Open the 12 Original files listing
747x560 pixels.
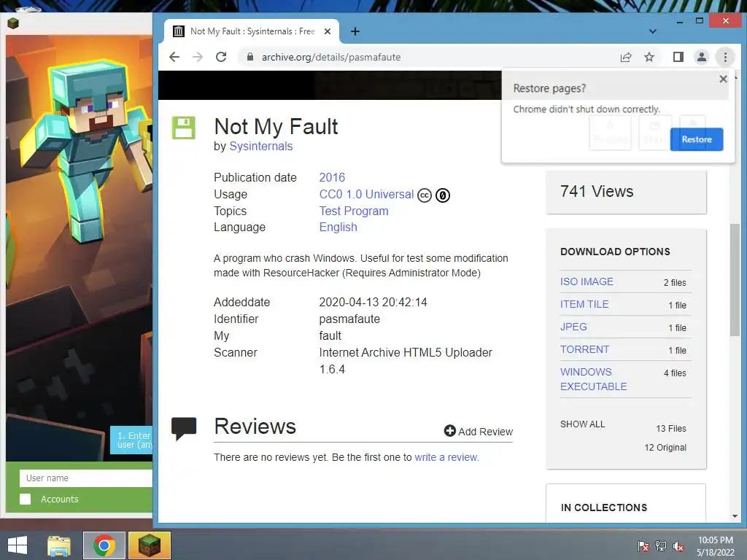665,448
